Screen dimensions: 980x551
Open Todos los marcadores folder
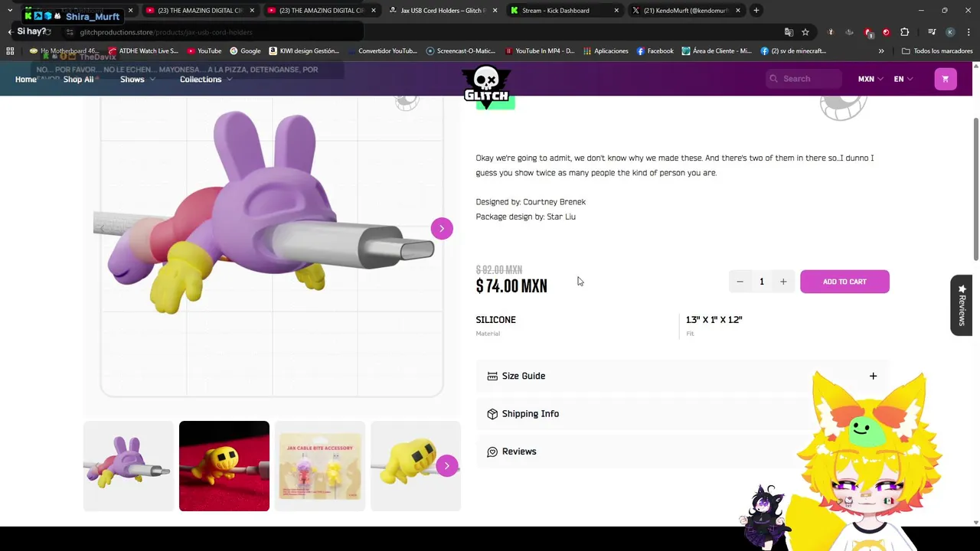(x=937, y=51)
